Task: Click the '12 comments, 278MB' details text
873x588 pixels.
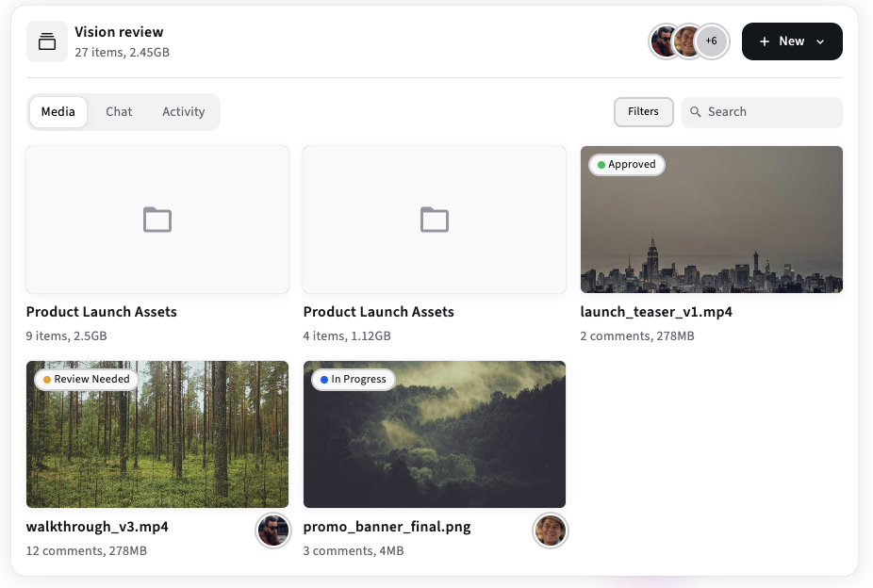Action: click(x=87, y=550)
